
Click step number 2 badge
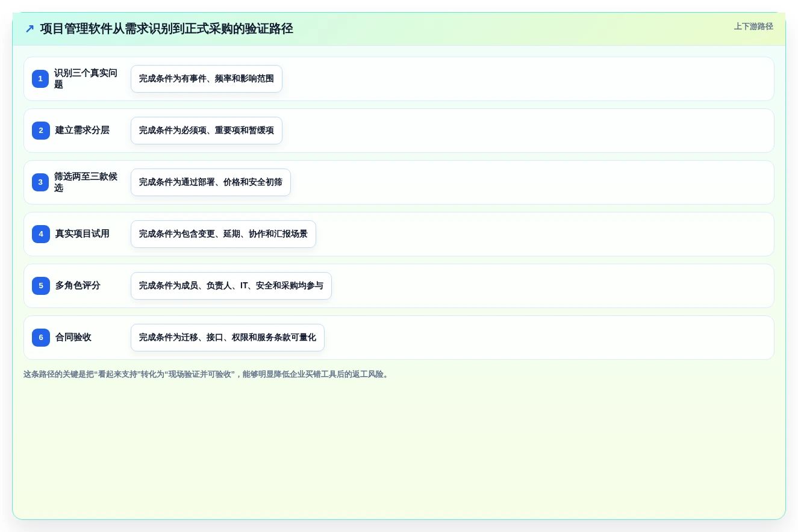[41, 131]
